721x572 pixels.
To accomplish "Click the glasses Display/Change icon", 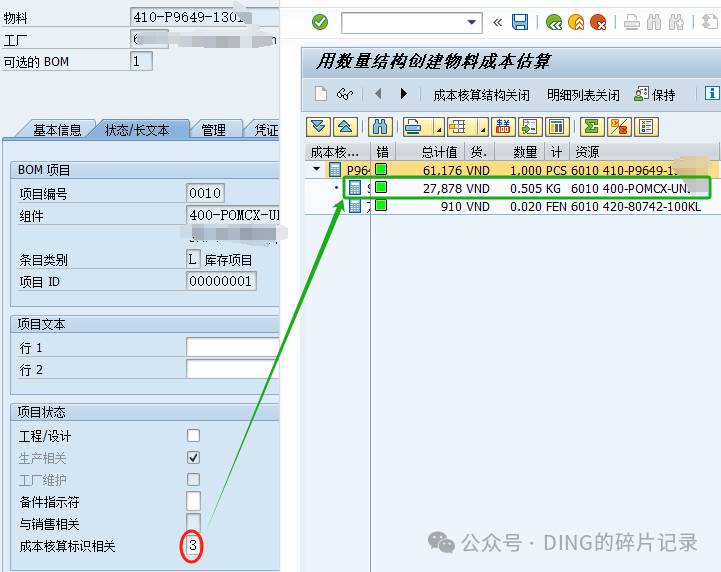I will coord(345,94).
